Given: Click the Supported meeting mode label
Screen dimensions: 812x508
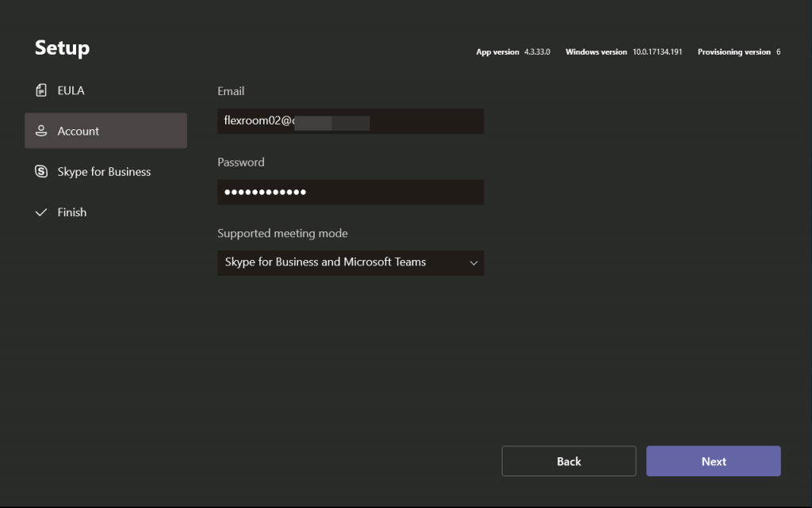Looking at the screenshot, I should 282,233.
